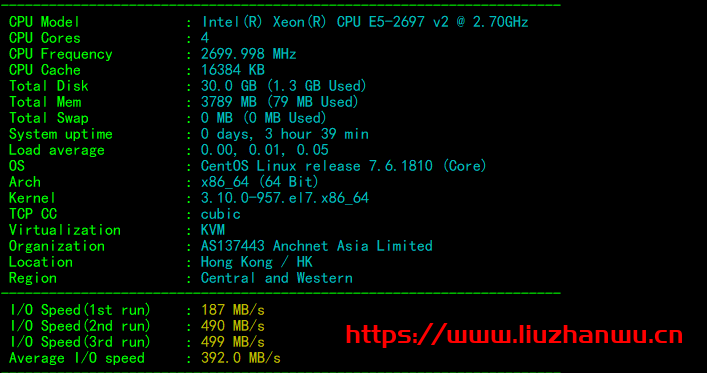The width and height of the screenshot is (707, 373).
Task: Click the Average I/O speed 392.0 MB/s
Action: tap(241, 358)
